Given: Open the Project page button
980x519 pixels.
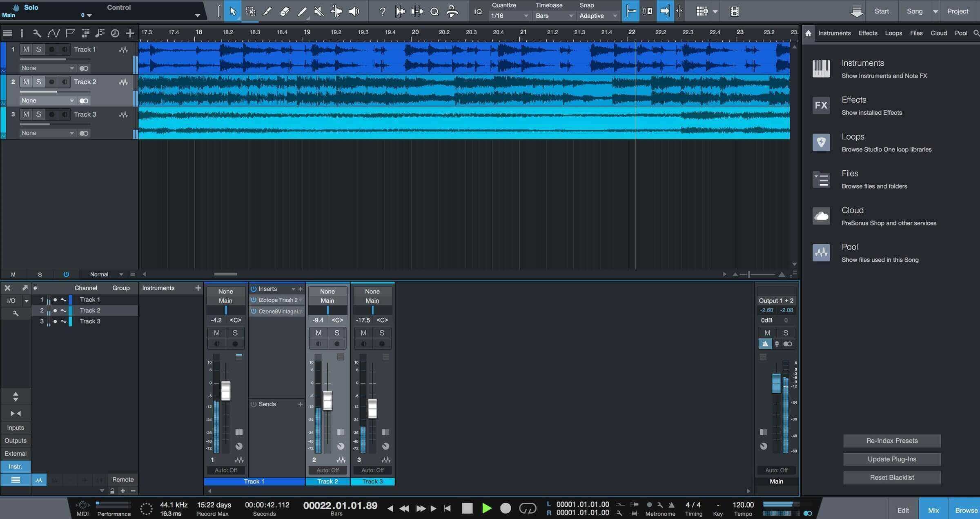Looking at the screenshot, I should coord(958,11).
